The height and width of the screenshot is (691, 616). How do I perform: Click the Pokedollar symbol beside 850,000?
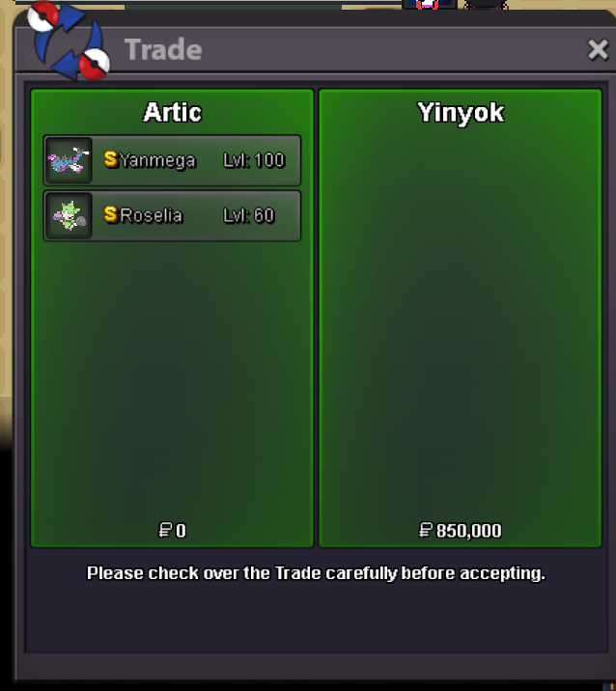(x=426, y=530)
